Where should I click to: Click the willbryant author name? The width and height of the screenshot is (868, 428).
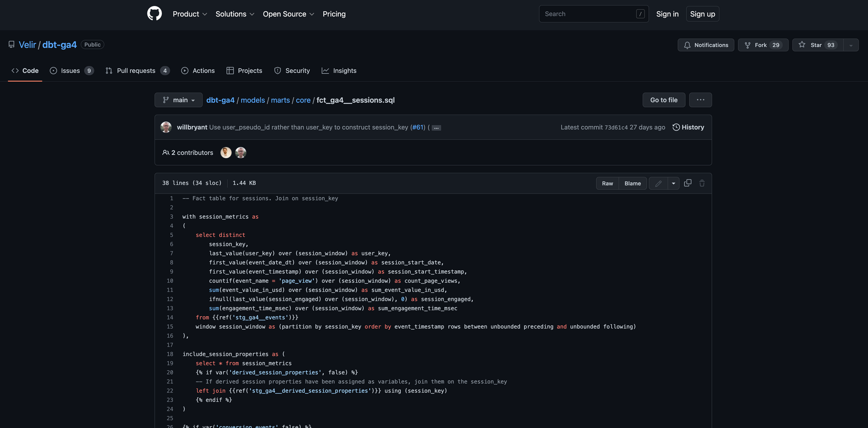[x=192, y=127]
